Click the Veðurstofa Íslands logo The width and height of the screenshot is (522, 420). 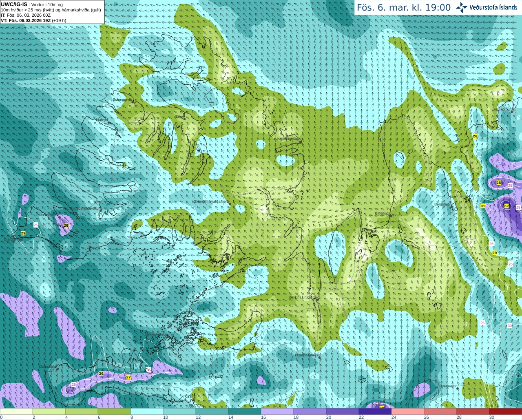(x=487, y=7)
